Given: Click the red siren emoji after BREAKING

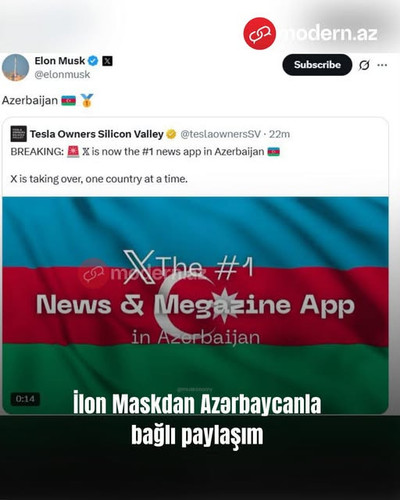Looking at the screenshot, I should pos(73,152).
